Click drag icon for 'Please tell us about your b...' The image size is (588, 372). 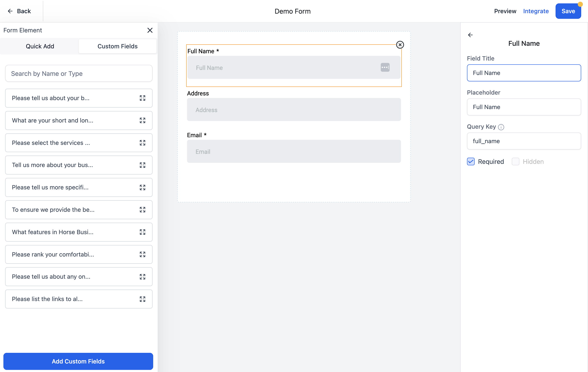tap(142, 98)
